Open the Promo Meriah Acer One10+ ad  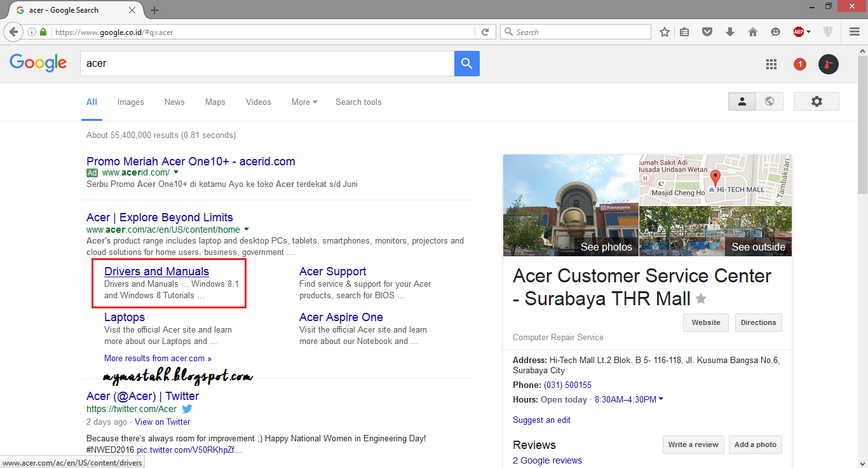coord(191,162)
